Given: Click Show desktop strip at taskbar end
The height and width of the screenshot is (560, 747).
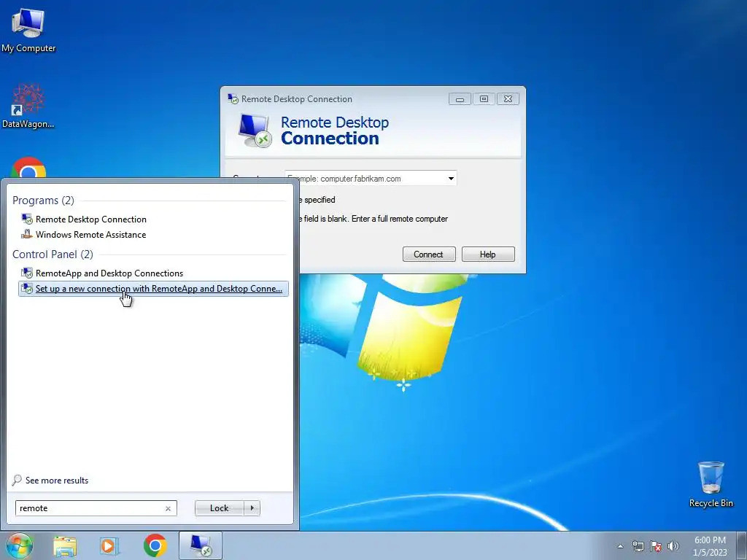Looking at the screenshot, I should [742, 545].
